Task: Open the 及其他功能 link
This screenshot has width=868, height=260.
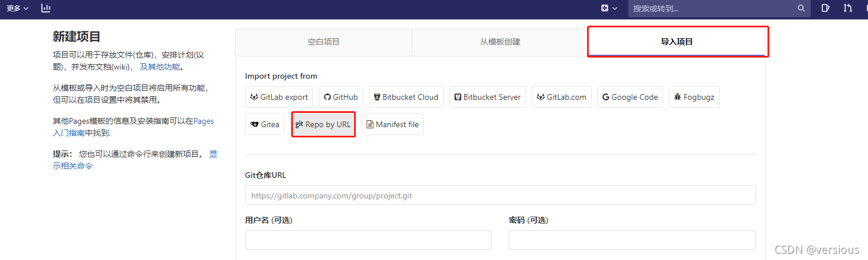Action: point(160,67)
